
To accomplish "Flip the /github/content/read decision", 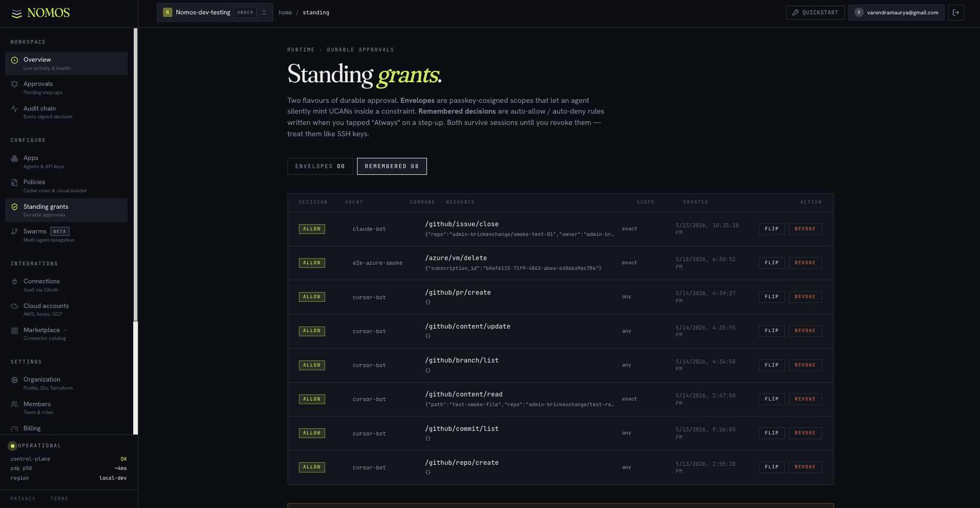I will click(x=772, y=399).
